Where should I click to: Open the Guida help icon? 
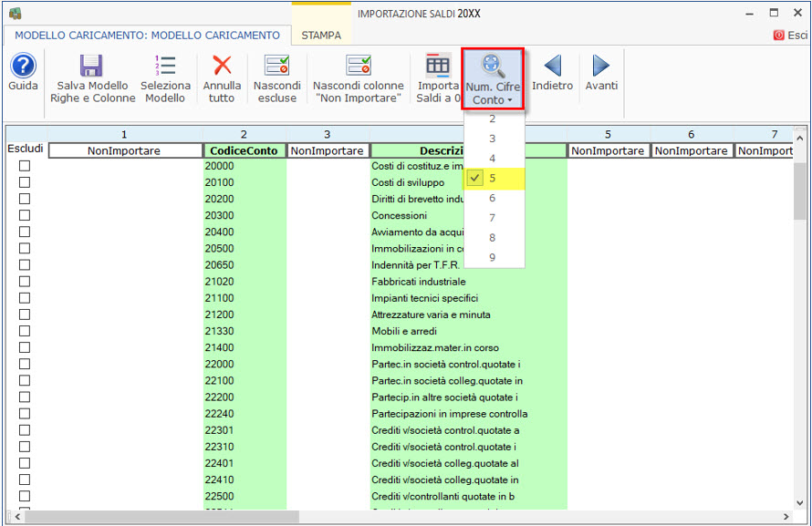point(23,66)
